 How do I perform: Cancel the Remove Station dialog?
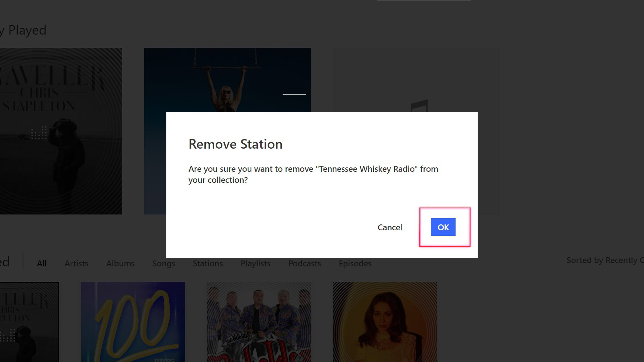390,227
